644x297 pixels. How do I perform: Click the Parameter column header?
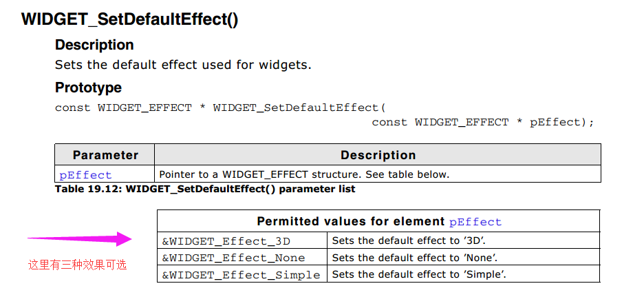105,155
